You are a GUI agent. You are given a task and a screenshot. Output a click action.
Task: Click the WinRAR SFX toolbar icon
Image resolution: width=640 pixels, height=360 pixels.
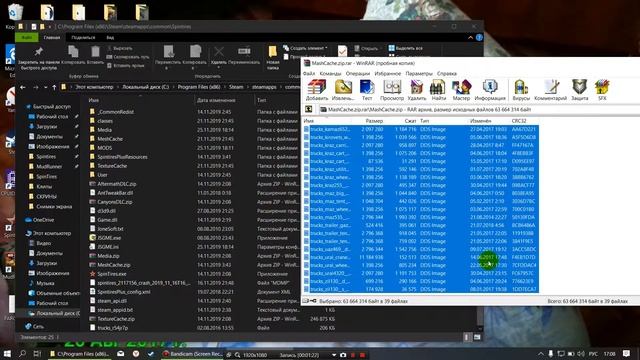click(602, 90)
